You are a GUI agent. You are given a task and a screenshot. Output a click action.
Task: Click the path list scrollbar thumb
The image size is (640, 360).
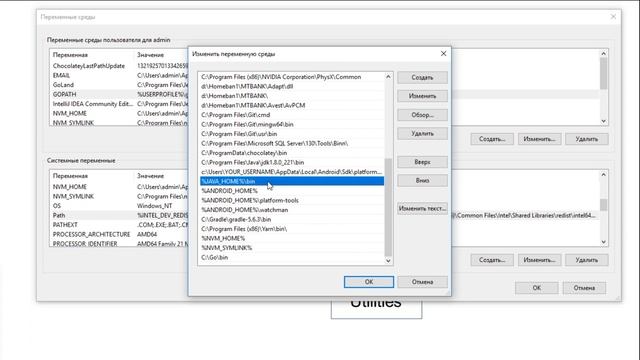click(x=388, y=207)
